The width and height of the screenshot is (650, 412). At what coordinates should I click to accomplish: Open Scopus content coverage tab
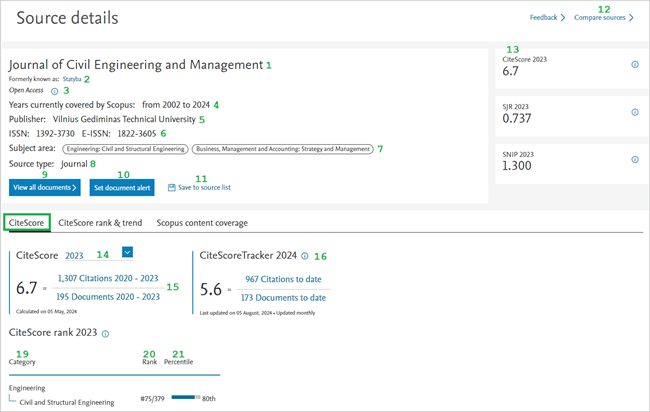click(202, 223)
